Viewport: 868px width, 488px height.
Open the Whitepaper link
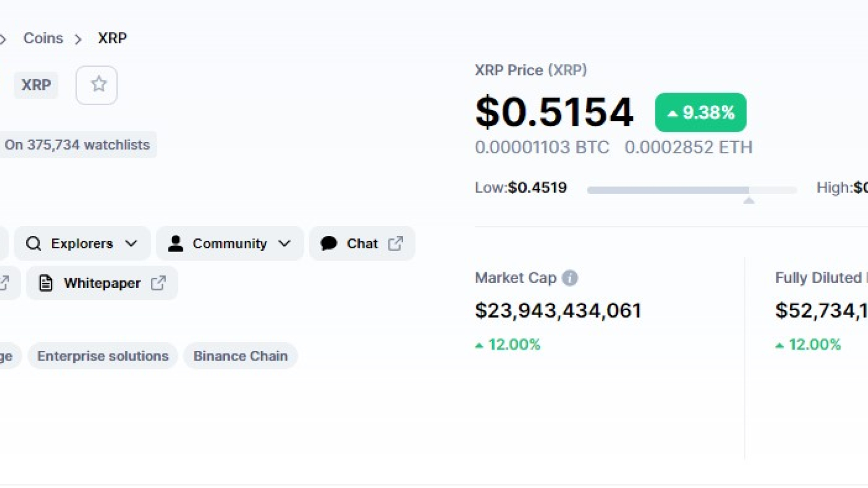pos(102,283)
